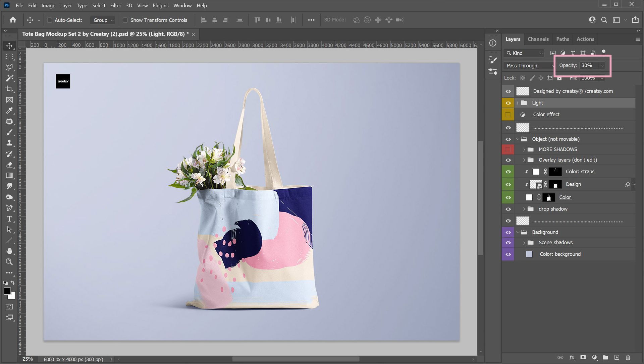Expand the Overlay layers group
644x364 pixels.
[524, 160]
